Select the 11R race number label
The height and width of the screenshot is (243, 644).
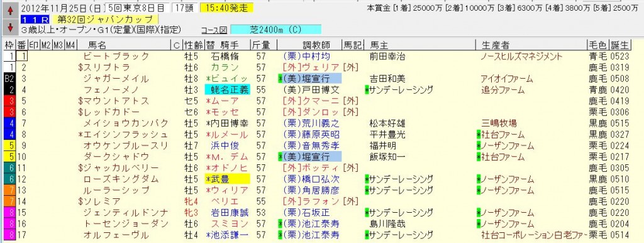pyautogui.click(x=35, y=20)
